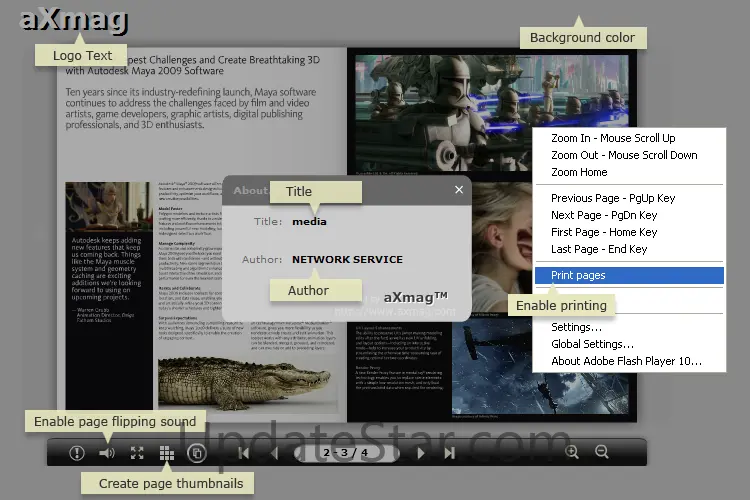Screen dimensions: 750x500
Task: Click the page number field showing 2 - 3 / 4
Action: coord(346,453)
